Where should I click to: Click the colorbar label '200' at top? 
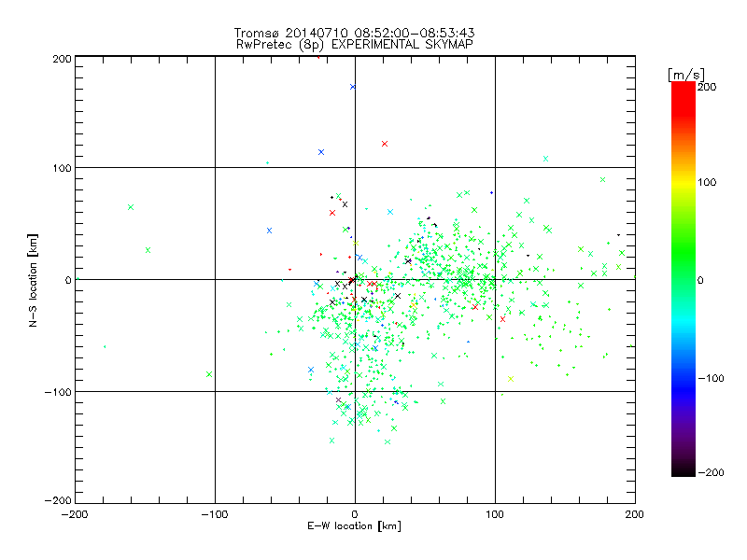coord(707,87)
